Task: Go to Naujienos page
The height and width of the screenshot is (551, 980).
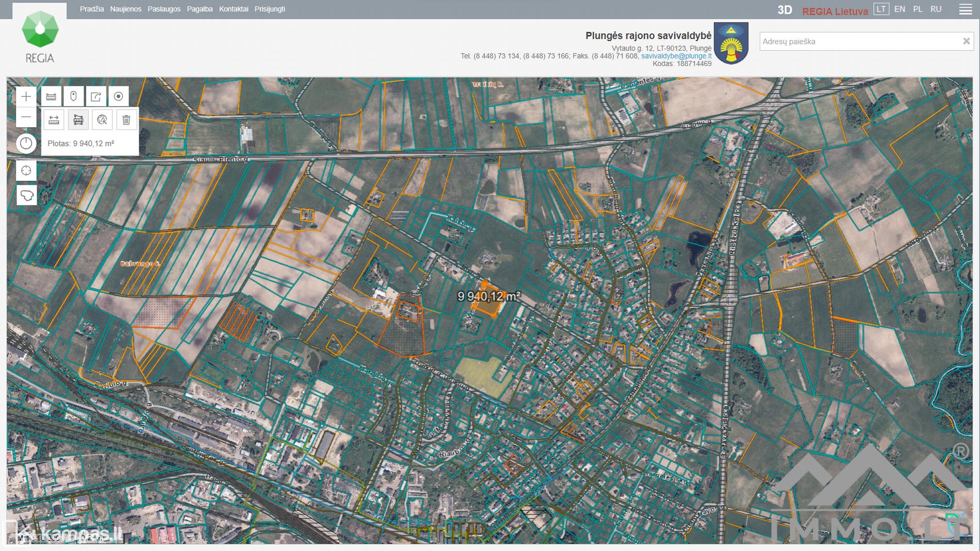Action: [x=125, y=9]
